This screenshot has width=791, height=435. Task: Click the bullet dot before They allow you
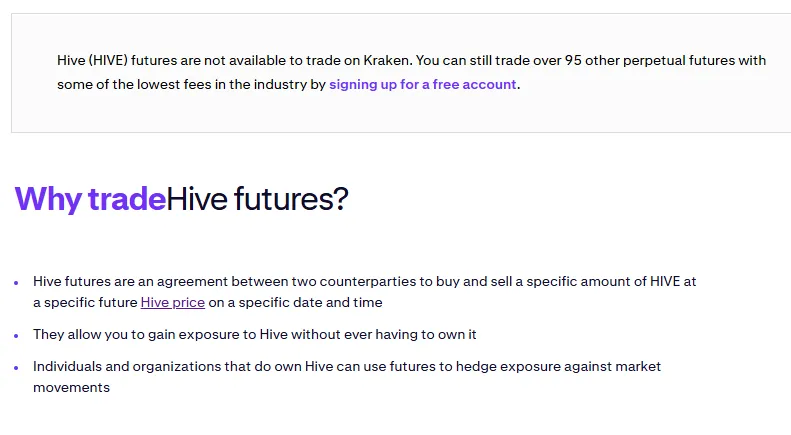(x=16, y=336)
